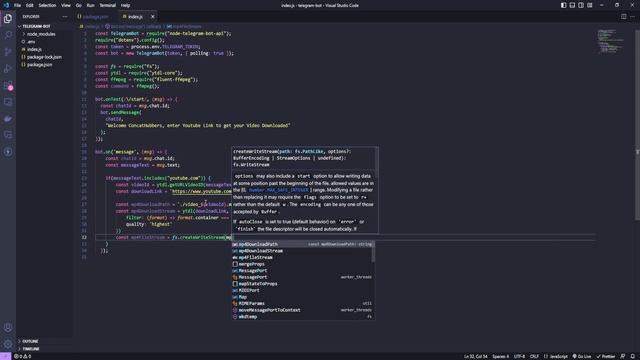Click the Explorer panel more actions ellipsis
Screen dimensions: 640x360
(65, 17)
